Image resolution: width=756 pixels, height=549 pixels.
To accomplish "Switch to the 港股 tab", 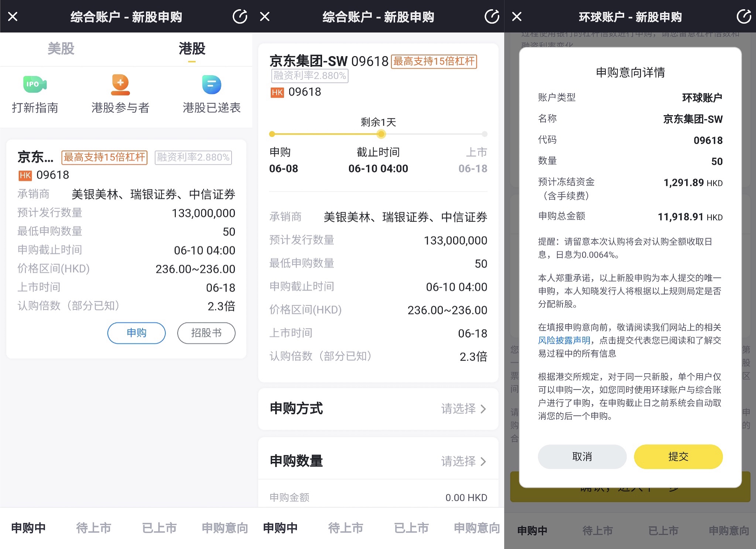I will [x=192, y=49].
